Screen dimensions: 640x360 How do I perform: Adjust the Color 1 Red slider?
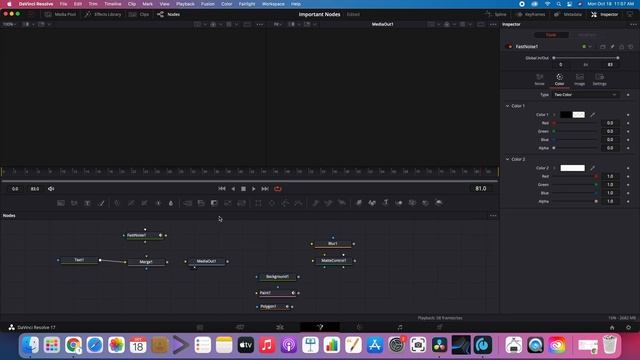pos(576,123)
